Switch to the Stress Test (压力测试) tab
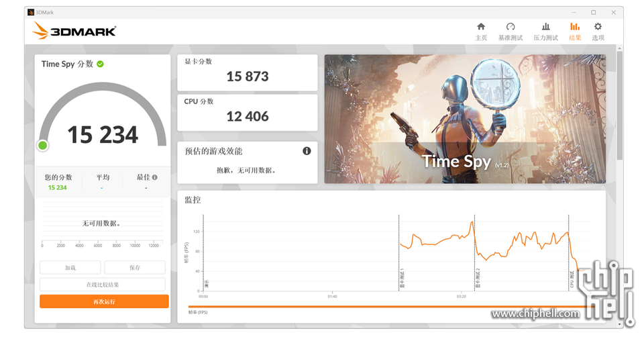This screenshot has height=337, width=644. [545, 32]
